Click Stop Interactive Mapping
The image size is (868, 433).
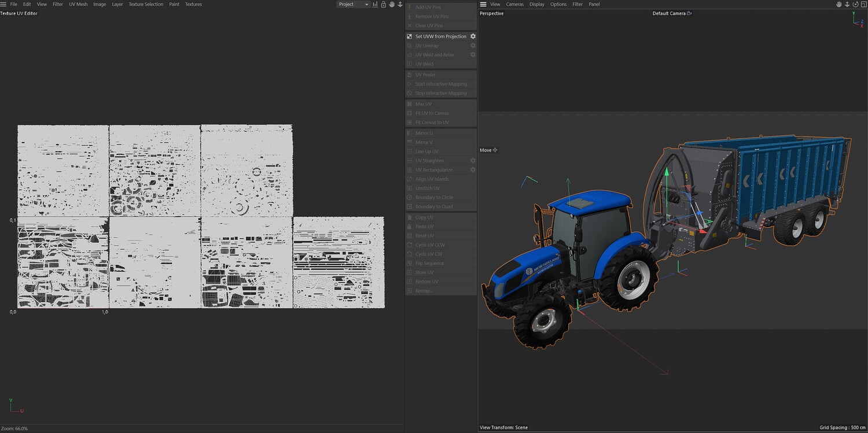point(441,93)
